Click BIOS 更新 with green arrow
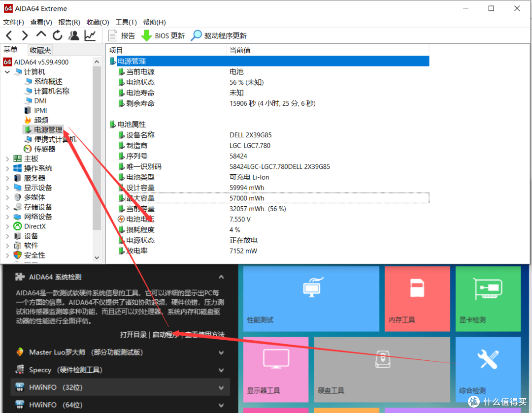This screenshot has width=532, height=413. coord(163,35)
